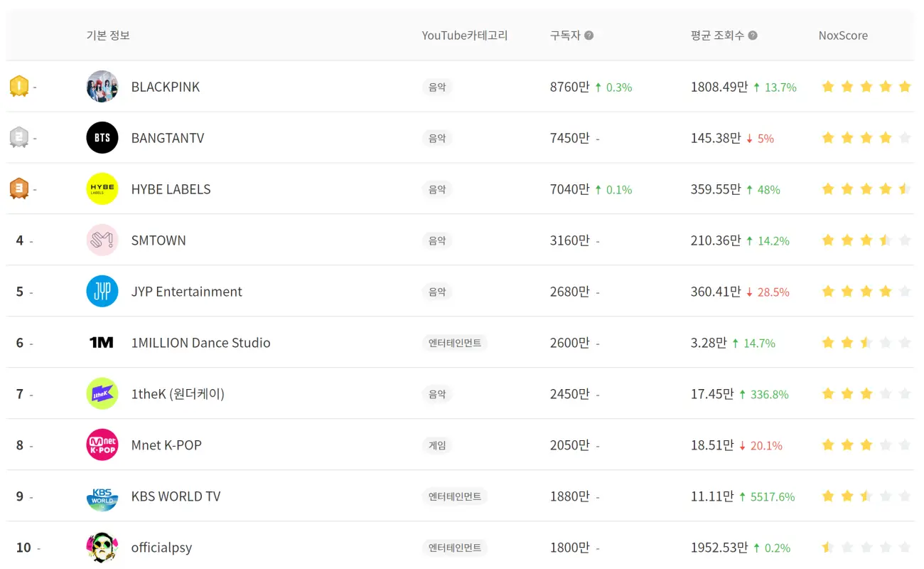Click the 음악 tag for HYBE LABELS
The width and height of the screenshot is (924, 569).
click(x=437, y=189)
